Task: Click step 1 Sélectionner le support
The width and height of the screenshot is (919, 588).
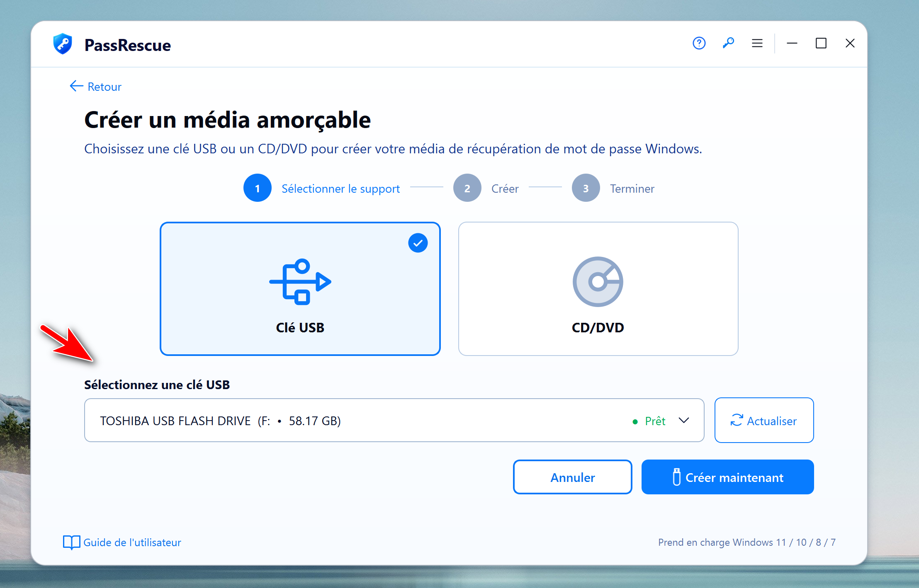Action: [x=322, y=188]
